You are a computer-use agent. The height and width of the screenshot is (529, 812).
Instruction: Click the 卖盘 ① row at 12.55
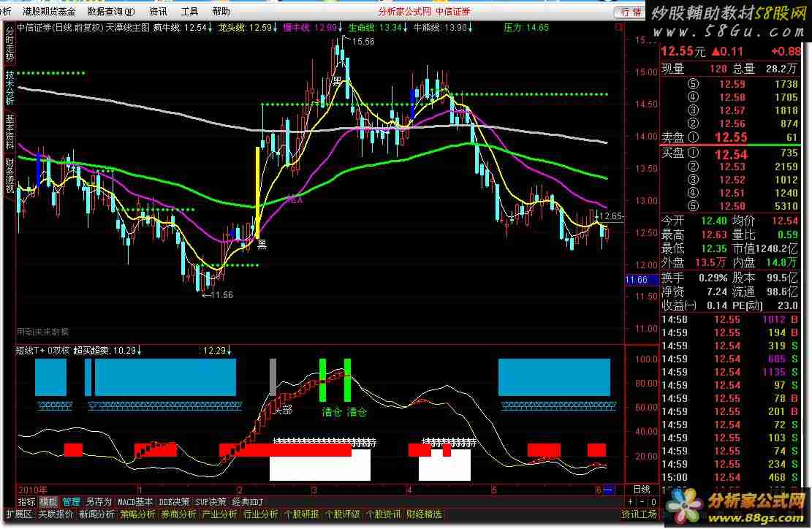click(x=730, y=137)
